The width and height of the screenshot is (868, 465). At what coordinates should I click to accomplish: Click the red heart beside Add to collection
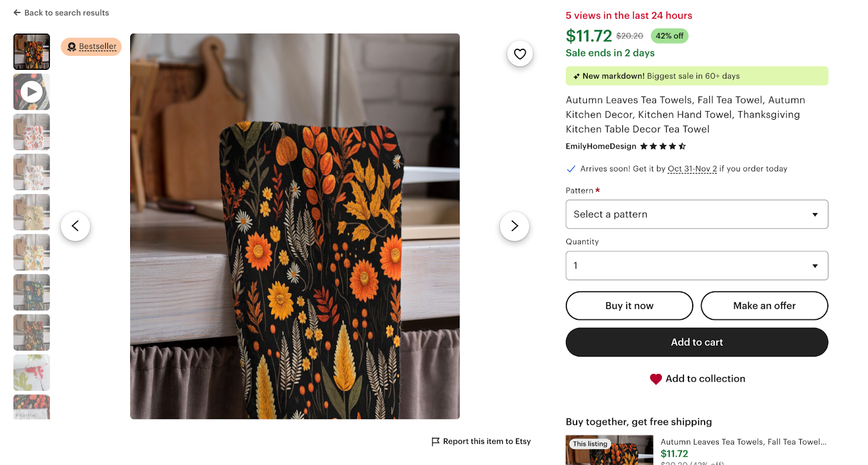(x=656, y=379)
